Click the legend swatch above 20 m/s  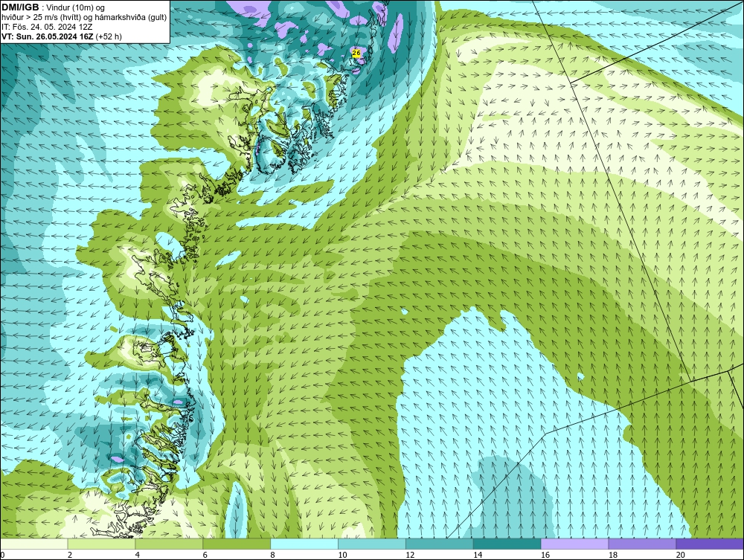[710, 544]
